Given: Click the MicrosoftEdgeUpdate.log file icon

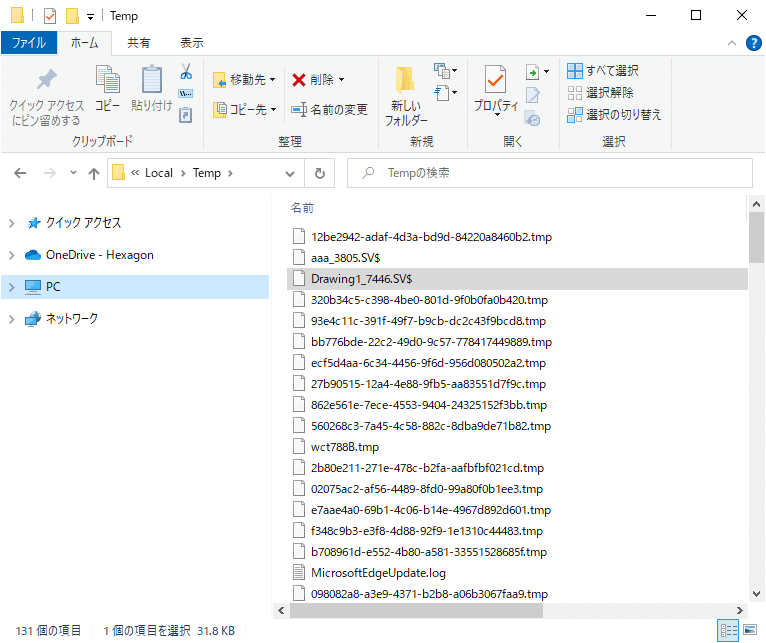Looking at the screenshot, I should pos(299,573).
